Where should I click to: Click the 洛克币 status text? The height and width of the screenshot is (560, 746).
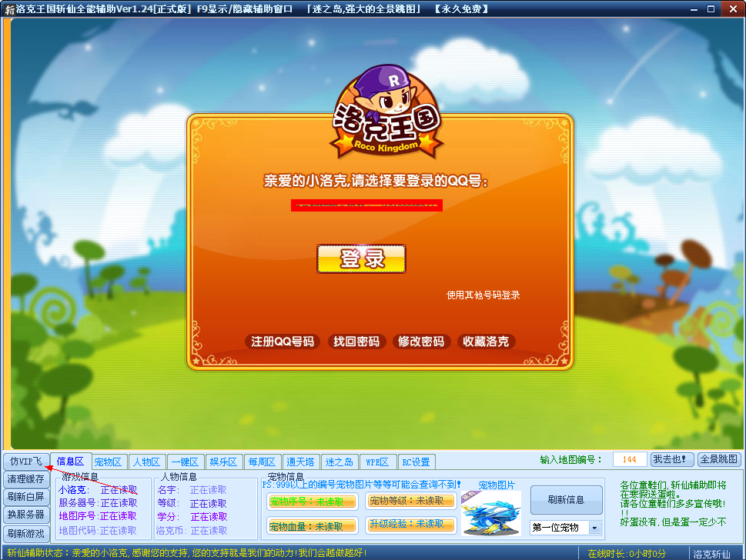point(209,531)
